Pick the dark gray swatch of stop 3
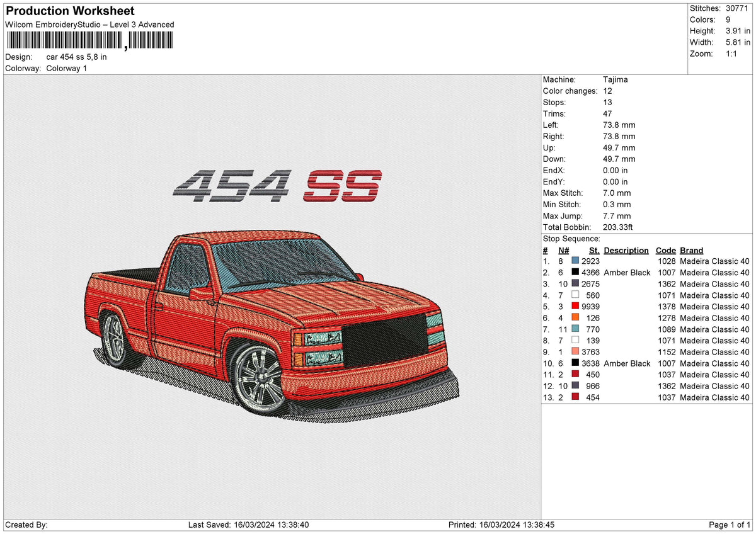 (575, 283)
